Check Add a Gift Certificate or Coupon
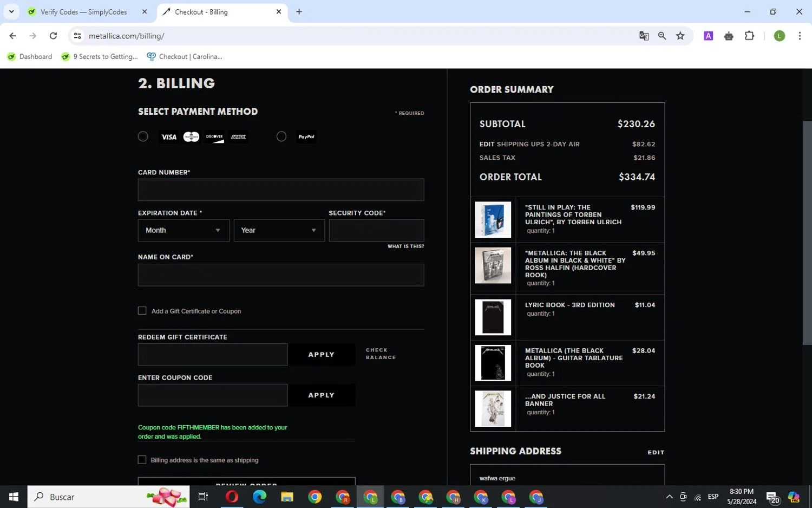Screen dimensions: 812x508 point(142,311)
